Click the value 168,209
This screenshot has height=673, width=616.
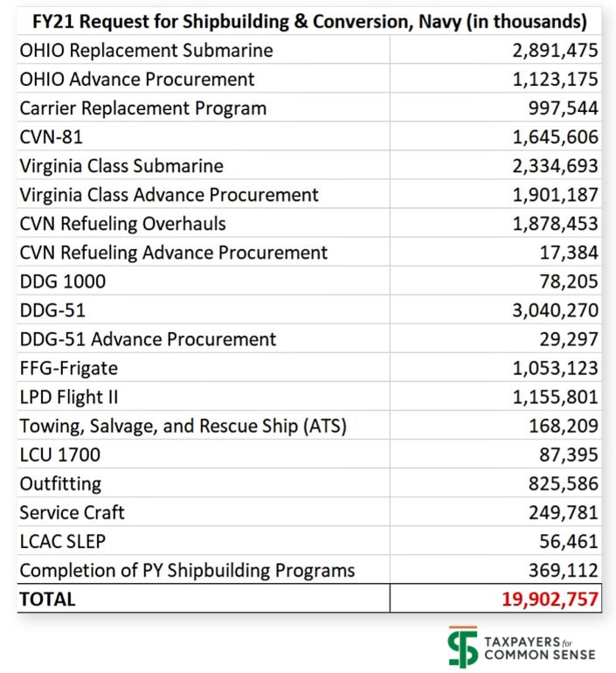coord(563,426)
